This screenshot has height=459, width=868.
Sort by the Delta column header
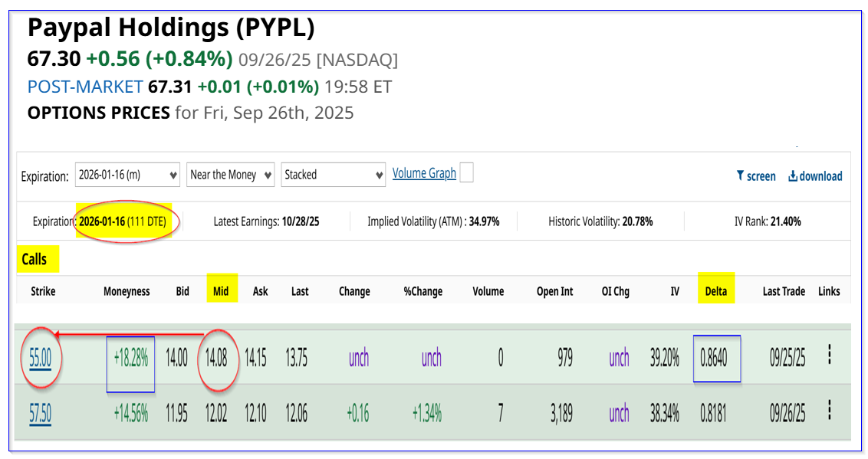click(x=715, y=291)
